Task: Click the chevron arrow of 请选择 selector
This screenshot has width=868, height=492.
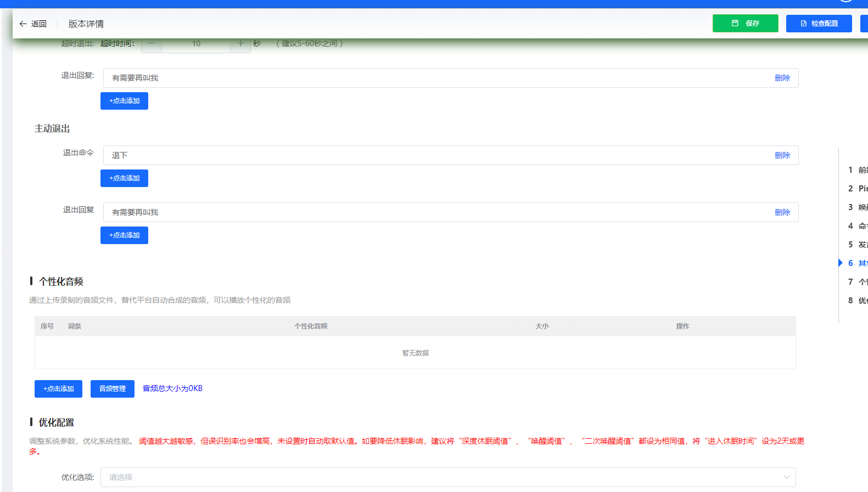Action: pos(786,477)
